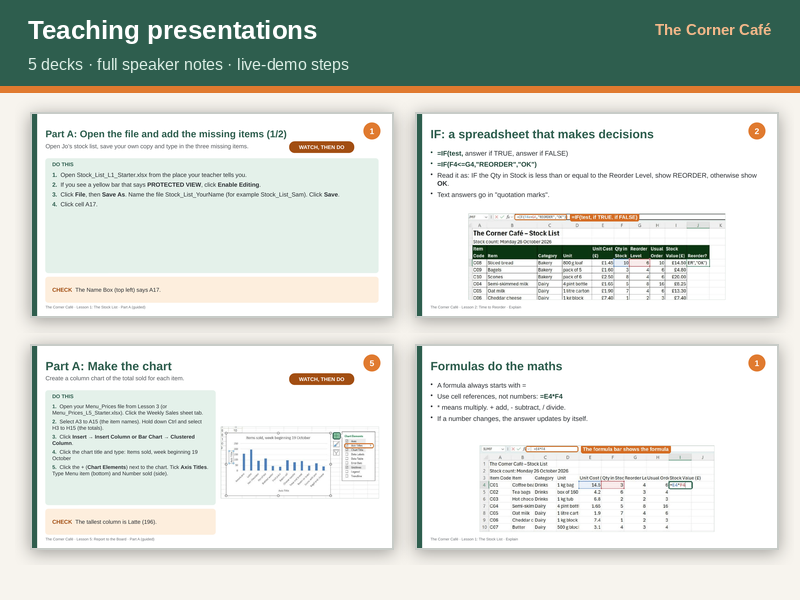Click the bullet starting "Read it as: IF the Qty in Stock"
This screenshot has height=600, width=800.
[x=597, y=179]
